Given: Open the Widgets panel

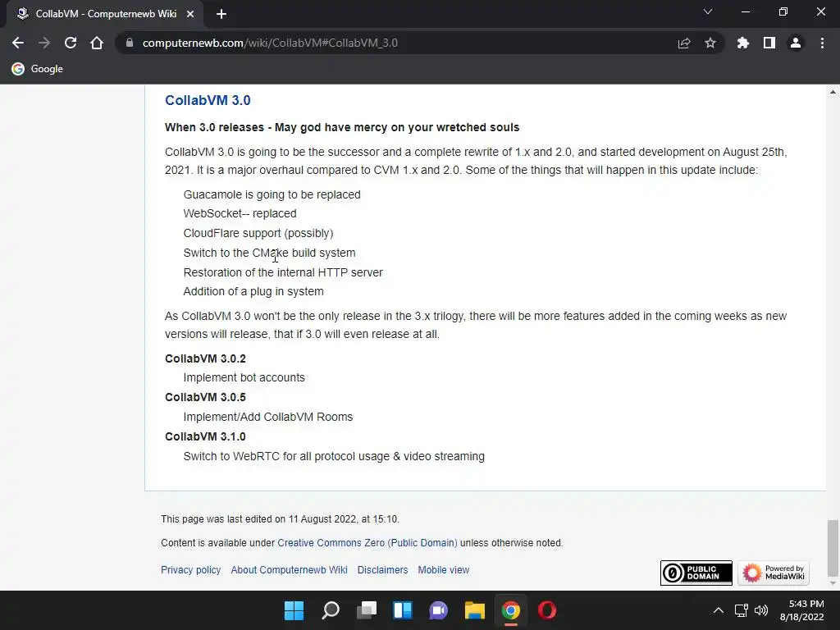Looking at the screenshot, I should [x=402, y=610].
